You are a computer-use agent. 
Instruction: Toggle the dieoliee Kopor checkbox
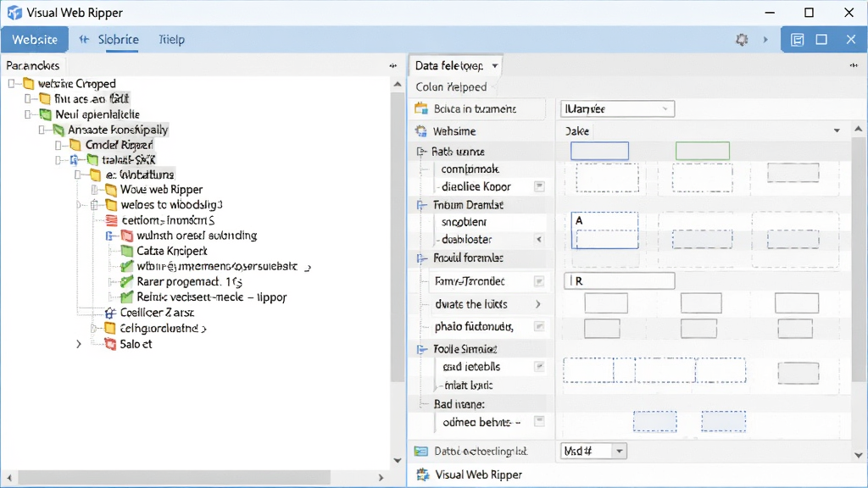[x=539, y=186]
